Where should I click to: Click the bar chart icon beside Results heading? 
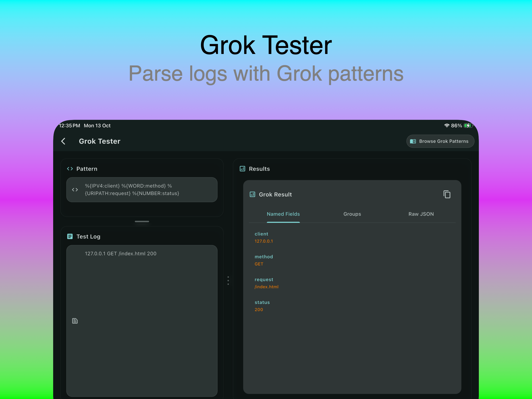pyautogui.click(x=242, y=169)
